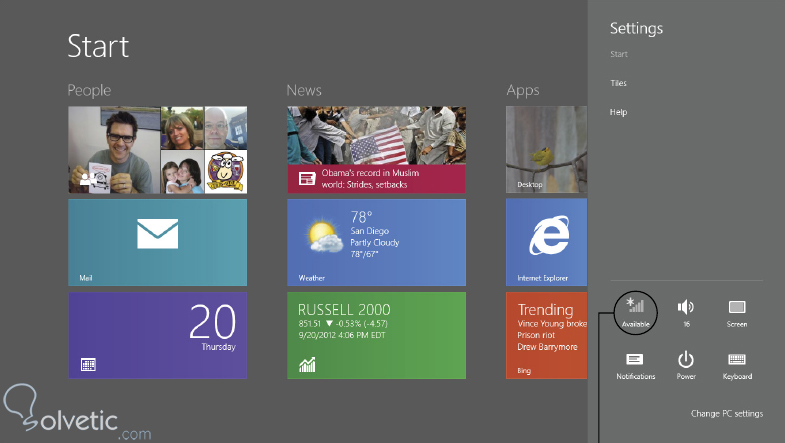Viewport: 785px width, 443px height.
Task: Open the Notifications icon
Action: pyautogui.click(x=635, y=359)
